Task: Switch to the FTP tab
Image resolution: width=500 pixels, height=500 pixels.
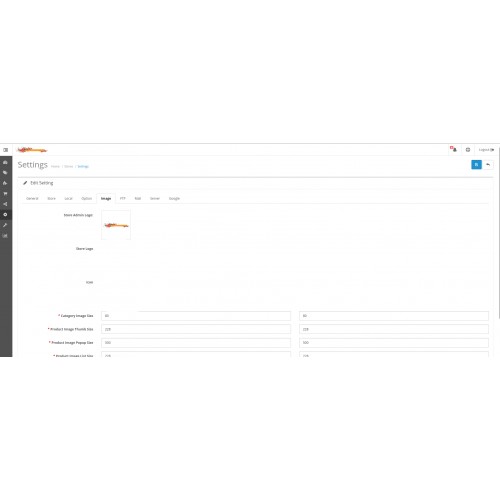Action: [x=123, y=198]
